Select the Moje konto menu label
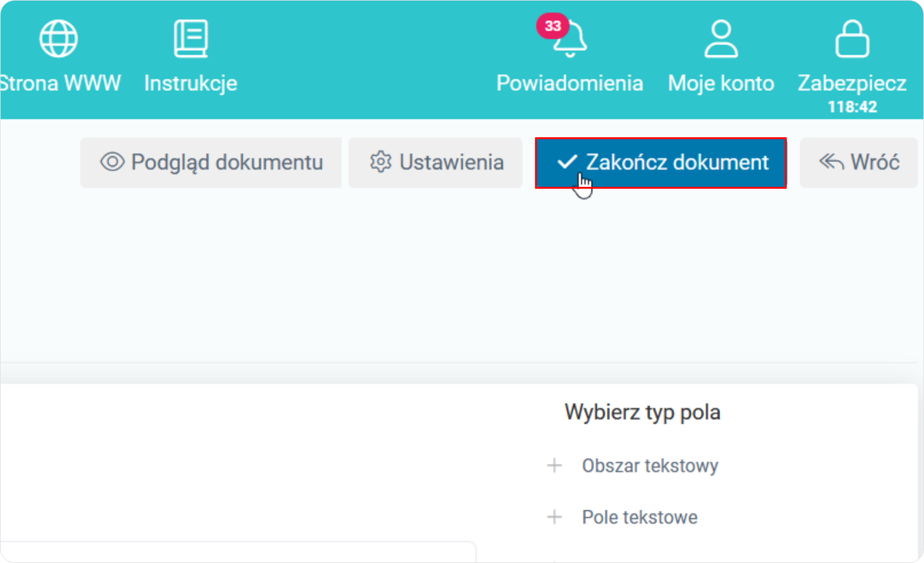 (x=721, y=83)
